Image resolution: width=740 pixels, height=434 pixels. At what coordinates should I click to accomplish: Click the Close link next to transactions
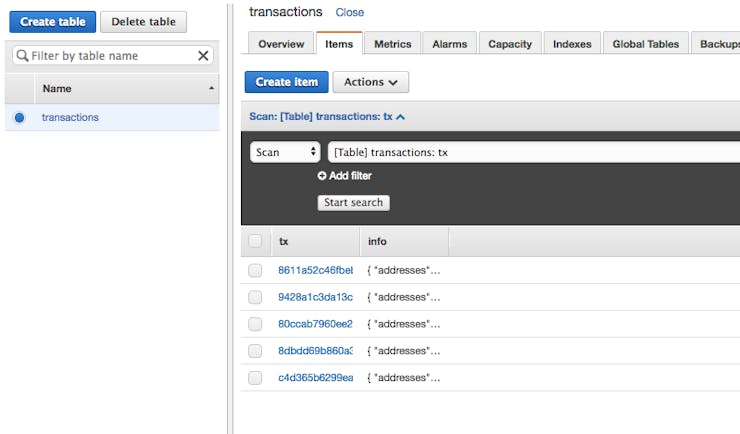click(x=350, y=12)
